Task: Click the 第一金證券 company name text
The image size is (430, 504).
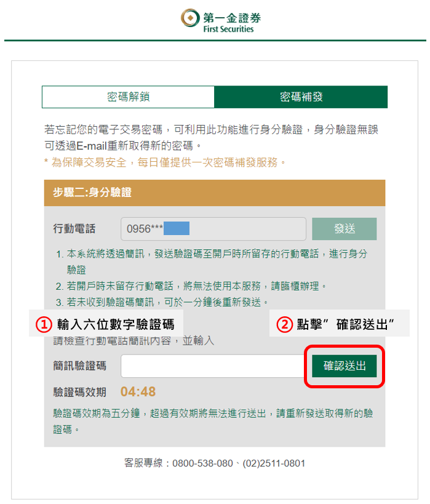Action: coord(232,18)
